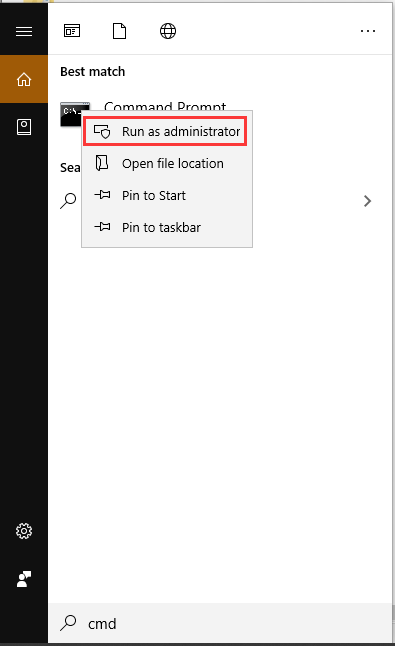Select Pin to Start
This screenshot has height=646, width=395.
coord(167,195)
